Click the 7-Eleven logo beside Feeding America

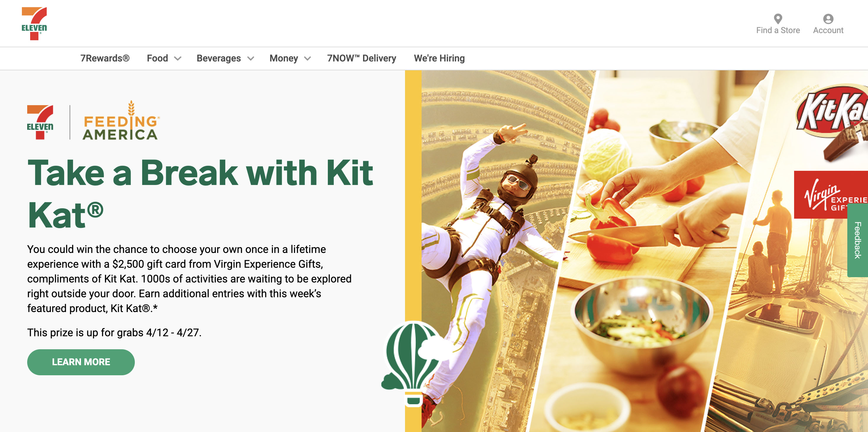click(40, 122)
